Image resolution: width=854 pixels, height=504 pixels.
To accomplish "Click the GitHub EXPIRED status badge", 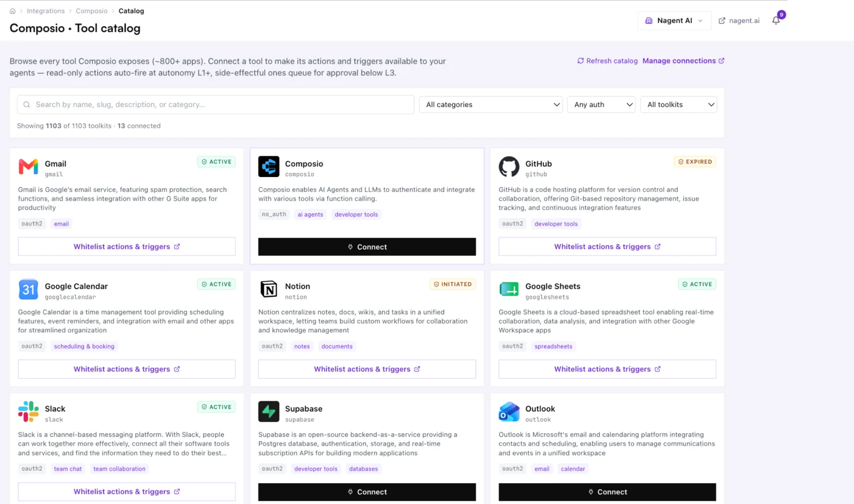I will tap(695, 162).
